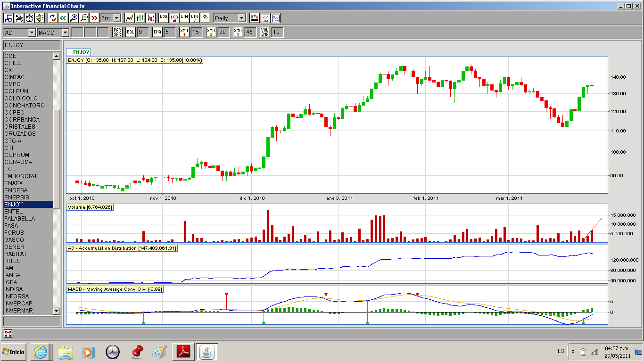Click the refresh arrows icon
The image size is (644, 362).
pos(53,18)
